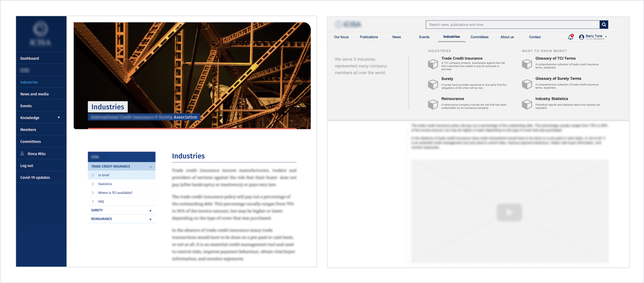Click Log out in the sidebar
Image resolution: width=644 pixels, height=283 pixels.
[x=26, y=165]
